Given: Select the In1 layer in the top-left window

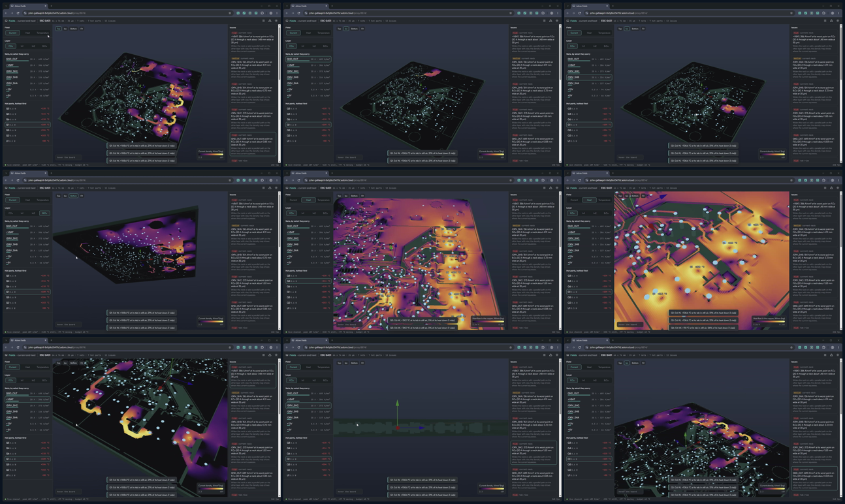Looking at the screenshot, I should tap(22, 46).
